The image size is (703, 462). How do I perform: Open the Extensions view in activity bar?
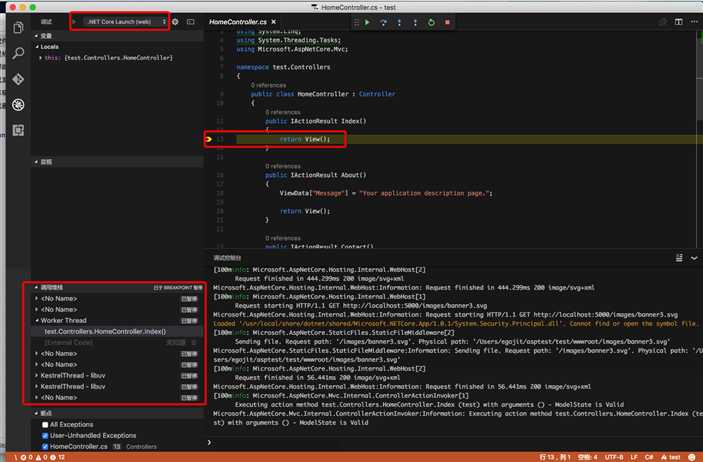click(18, 130)
